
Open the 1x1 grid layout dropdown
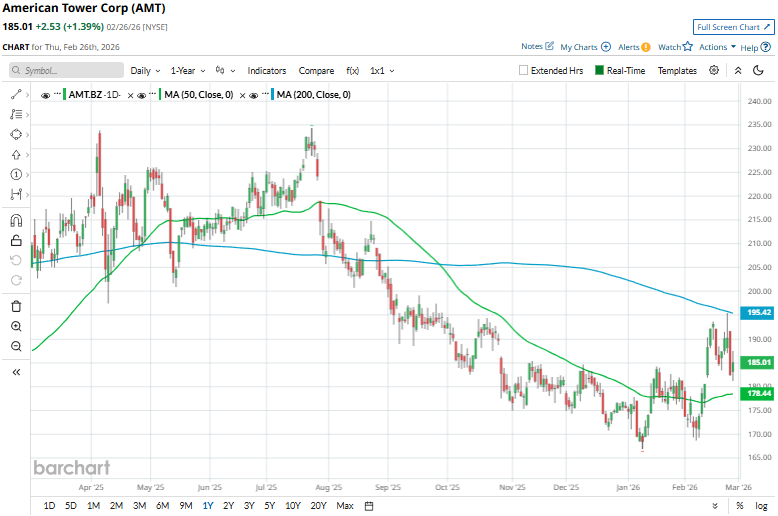click(x=382, y=71)
